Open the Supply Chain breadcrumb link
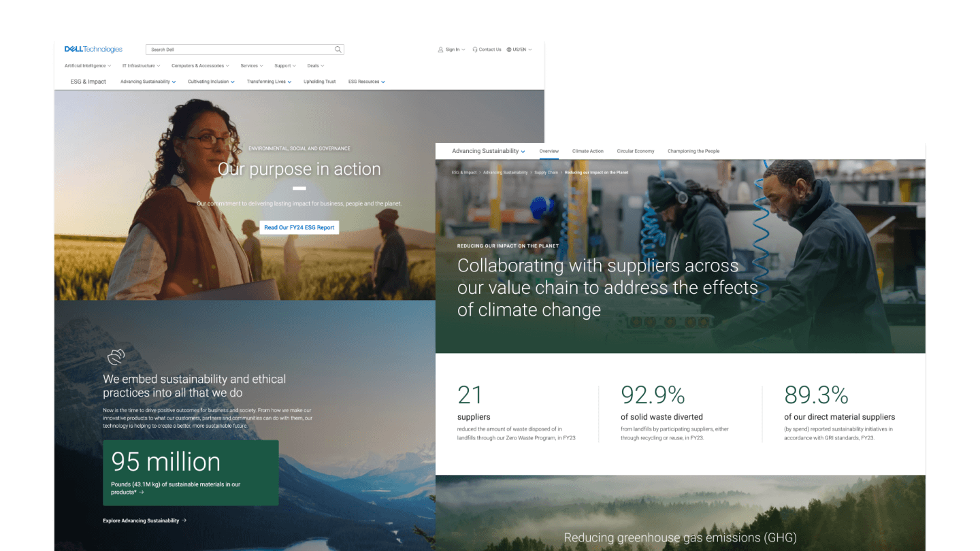Screen dimensions: 980x551 (x=545, y=172)
